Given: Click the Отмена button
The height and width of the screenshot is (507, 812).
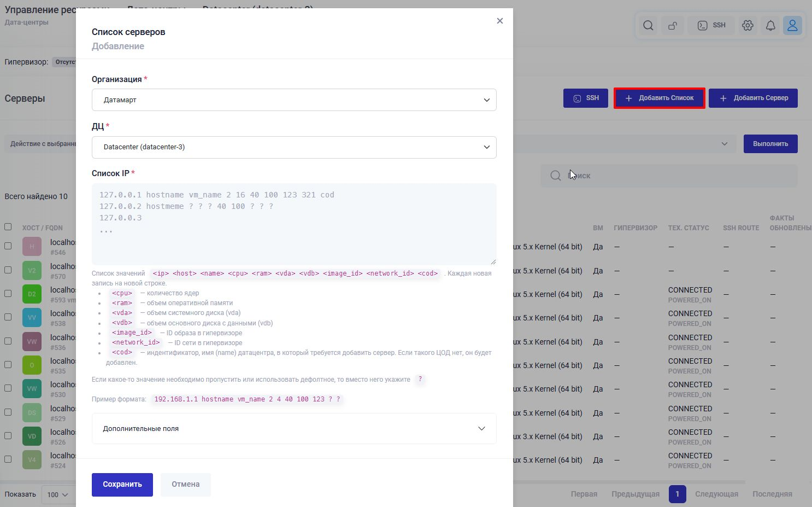Looking at the screenshot, I should point(185,485).
